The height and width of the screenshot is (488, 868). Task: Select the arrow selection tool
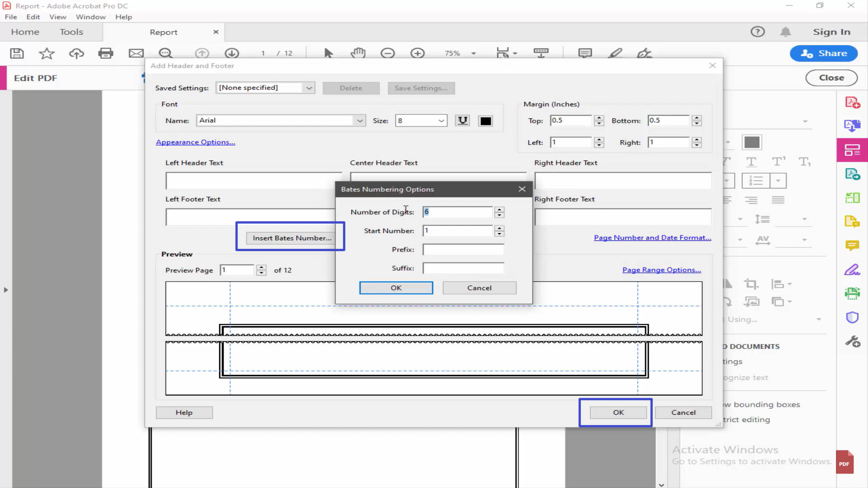pyautogui.click(x=329, y=53)
